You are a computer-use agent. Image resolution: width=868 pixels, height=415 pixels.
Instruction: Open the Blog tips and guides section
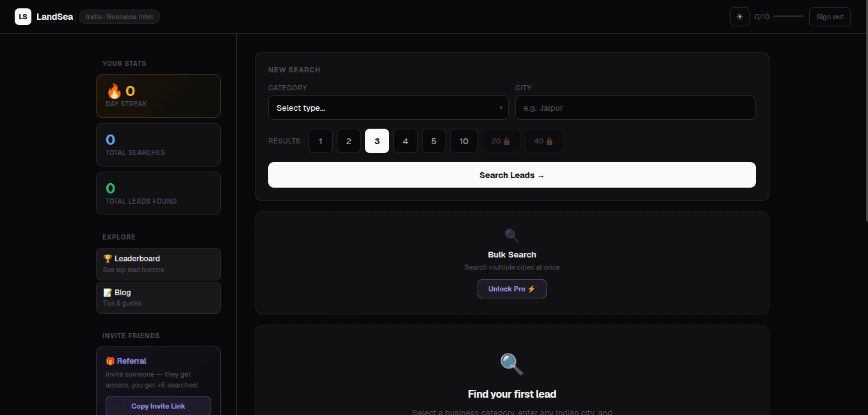158,297
